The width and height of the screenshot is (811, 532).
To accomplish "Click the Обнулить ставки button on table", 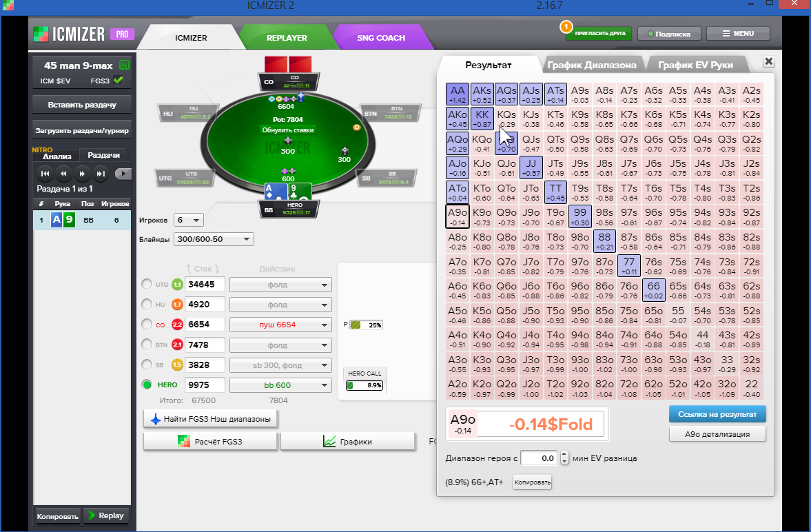I will [287, 130].
